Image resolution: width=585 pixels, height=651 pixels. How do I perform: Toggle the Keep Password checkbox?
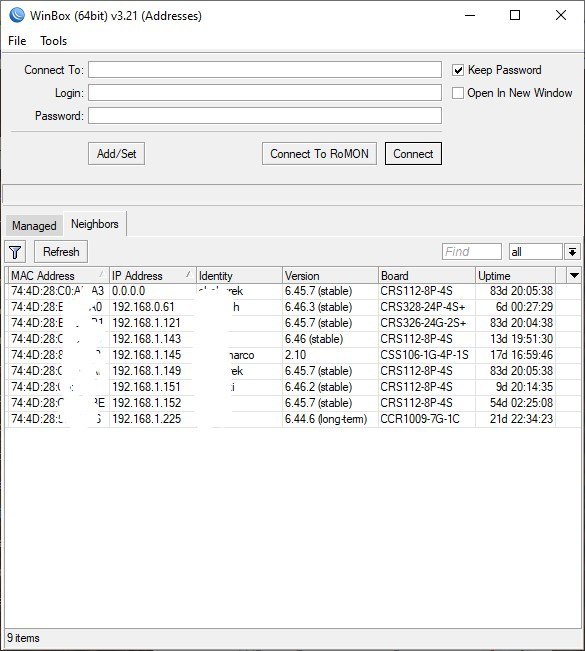point(458,70)
